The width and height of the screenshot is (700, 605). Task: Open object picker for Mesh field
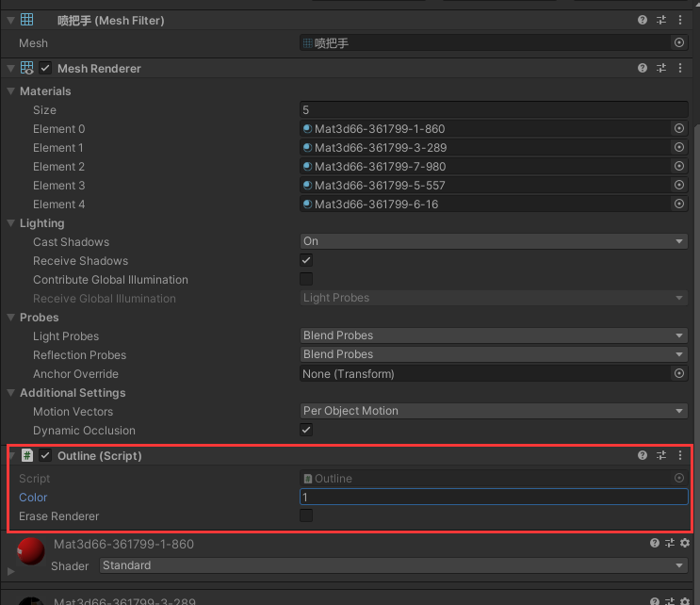[x=679, y=42]
